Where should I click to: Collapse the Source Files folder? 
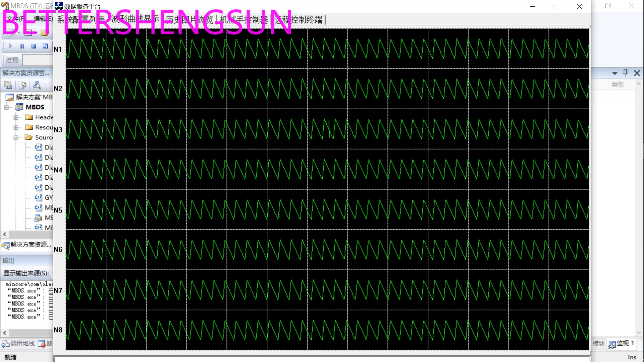pyautogui.click(x=16, y=137)
